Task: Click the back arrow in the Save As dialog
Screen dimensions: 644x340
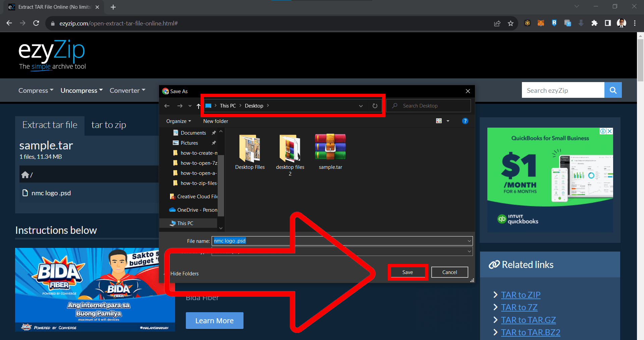Action: (x=167, y=106)
